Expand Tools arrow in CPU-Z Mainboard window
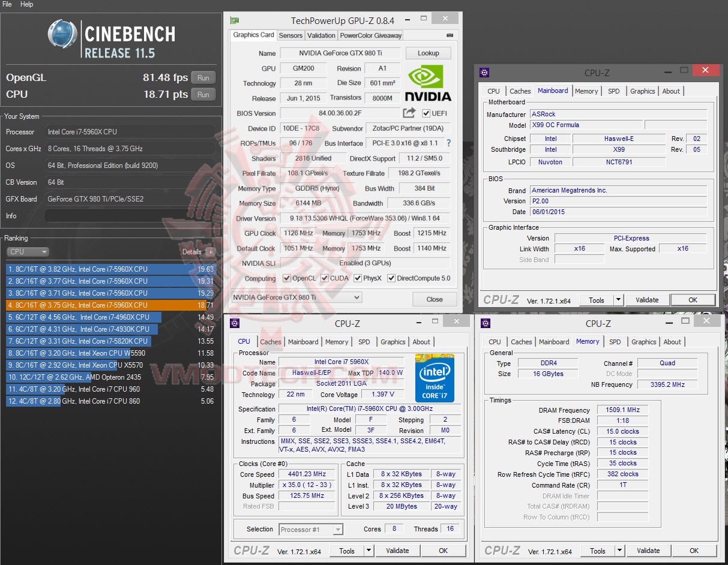This screenshot has width=728, height=565. (619, 300)
